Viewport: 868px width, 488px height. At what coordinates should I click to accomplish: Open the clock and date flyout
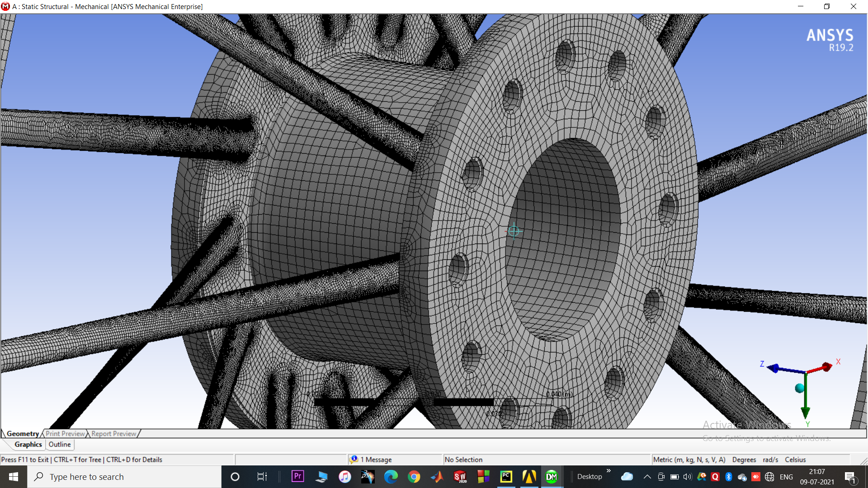tap(817, 477)
